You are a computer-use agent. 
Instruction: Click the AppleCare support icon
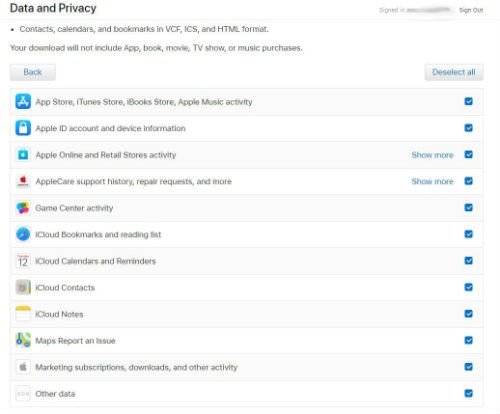(x=23, y=181)
